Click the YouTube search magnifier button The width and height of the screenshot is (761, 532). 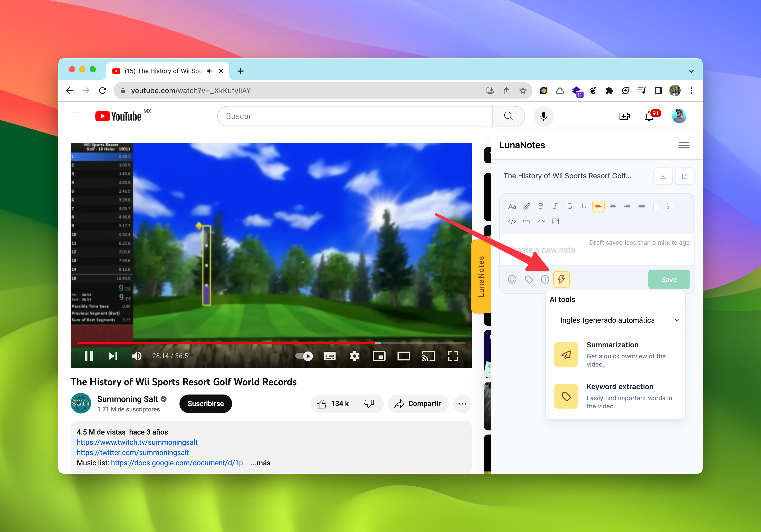508,116
